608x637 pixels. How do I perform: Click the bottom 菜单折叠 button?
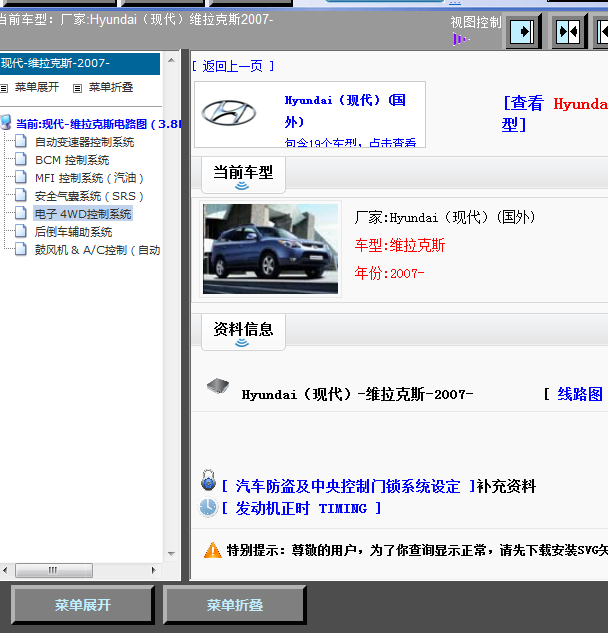(x=235, y=605)
